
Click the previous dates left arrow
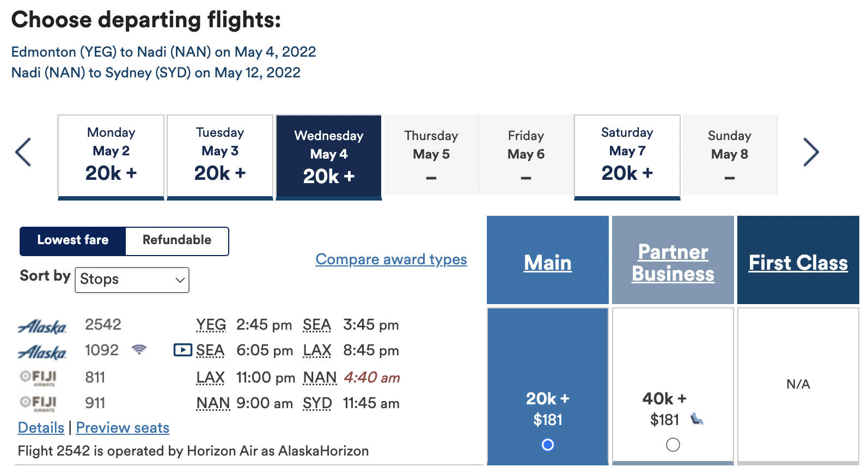click(x=23, y=152)
